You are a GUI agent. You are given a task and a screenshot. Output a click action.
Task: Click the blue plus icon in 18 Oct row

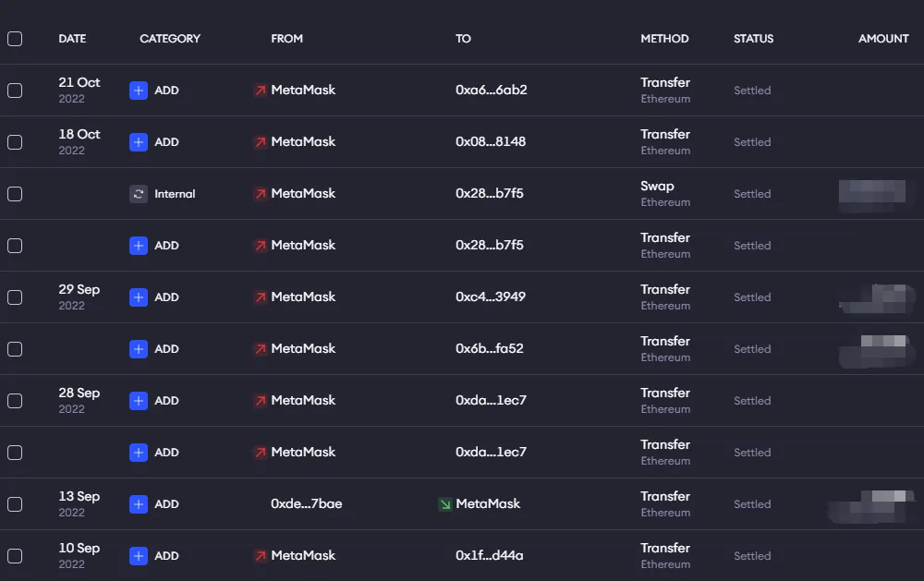(139, 142)
